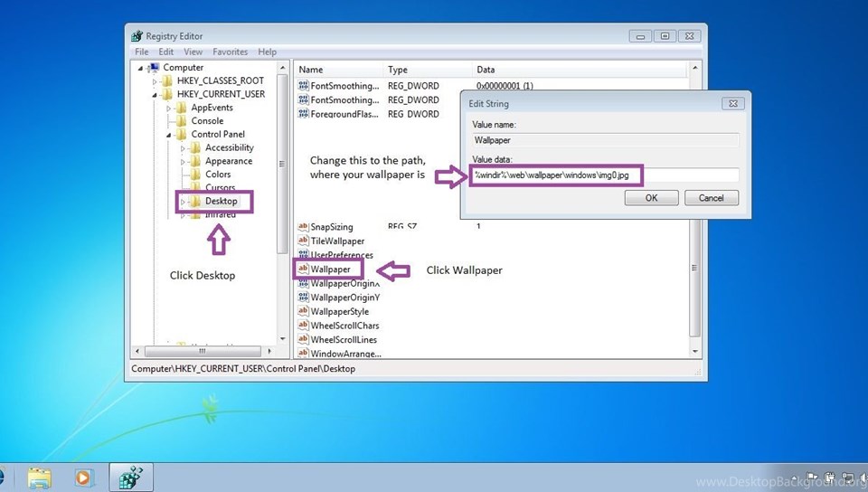Select the Colors key label
The height and width of the screenshot is (492, 868).
click(218, 175)
